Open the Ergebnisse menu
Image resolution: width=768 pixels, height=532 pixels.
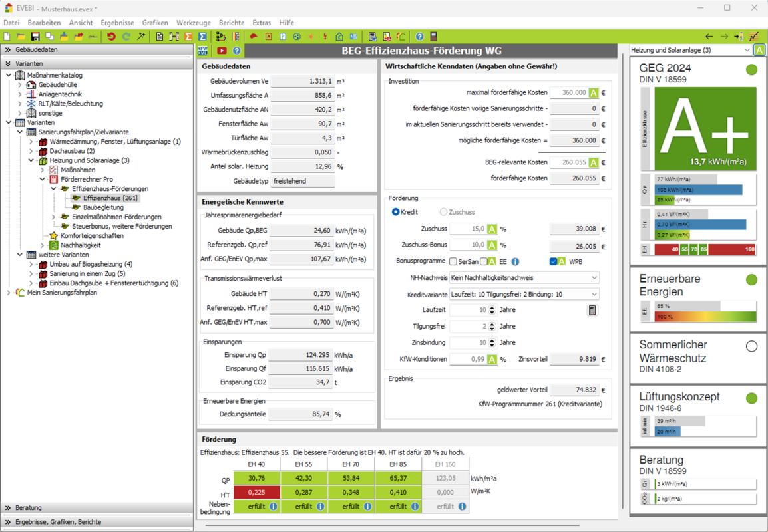click(x=117, y=23)
